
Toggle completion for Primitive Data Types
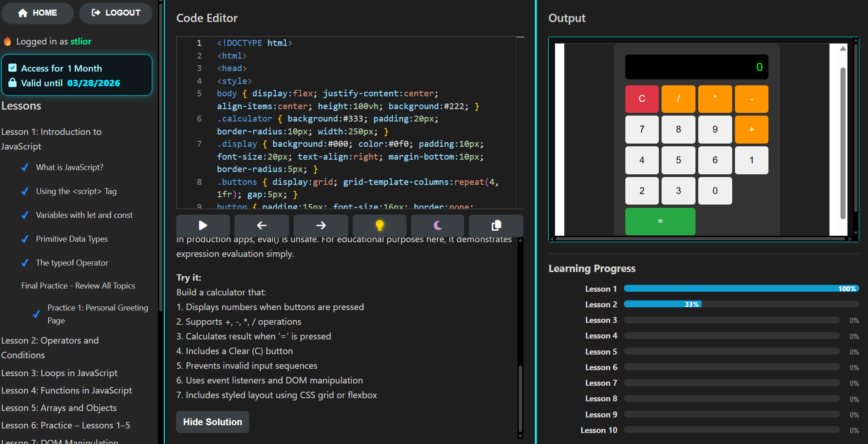click(25, 239)
